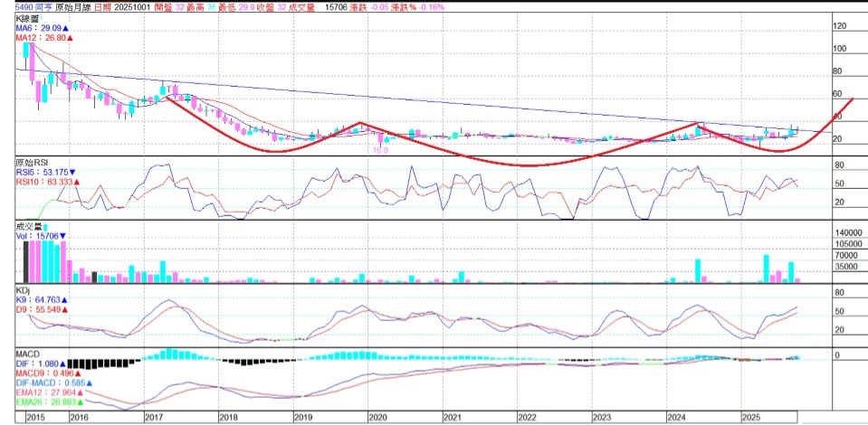This screenshot has height=425, width=868.
Task: Select the 原始月線 period label
Action: [x=86, y=6]
